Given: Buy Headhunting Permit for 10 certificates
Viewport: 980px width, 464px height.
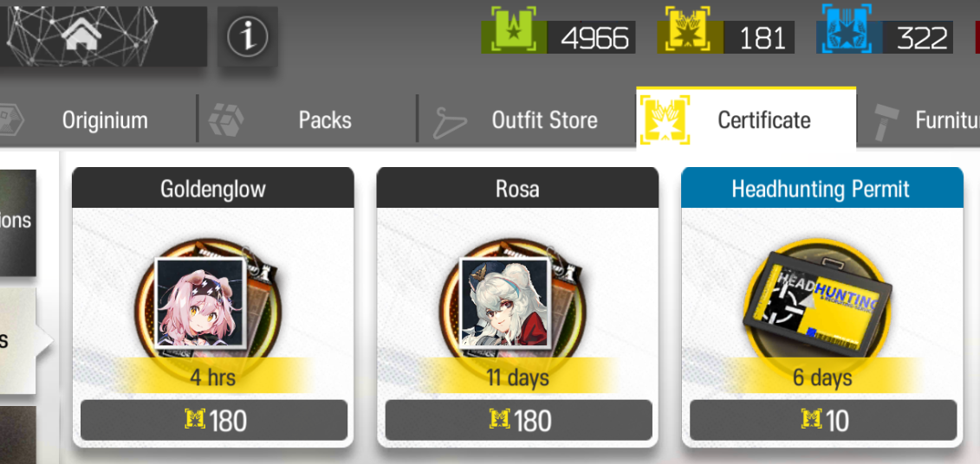Looking at the screenshot, I should pos(823,421).
